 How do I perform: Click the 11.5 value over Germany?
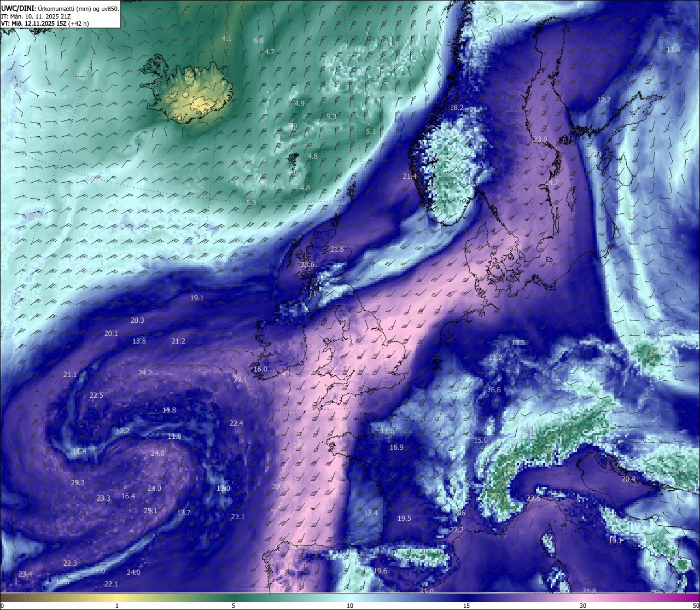click(x=518, y=342)
